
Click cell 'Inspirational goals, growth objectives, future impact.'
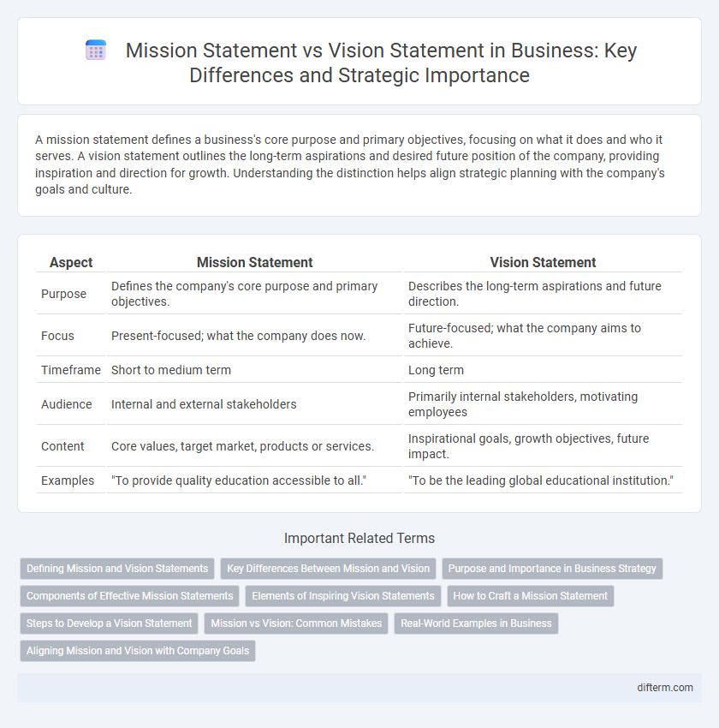(x=543, y=446)
